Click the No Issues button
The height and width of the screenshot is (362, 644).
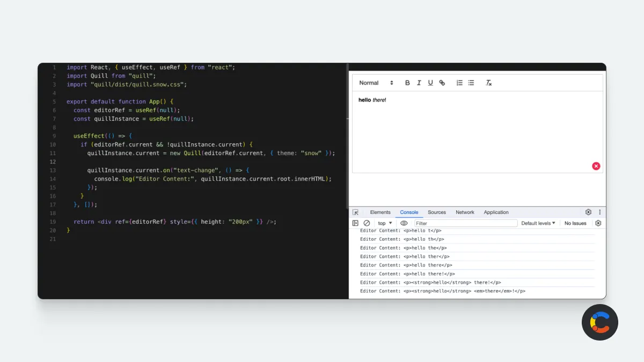tap(575, 223)
